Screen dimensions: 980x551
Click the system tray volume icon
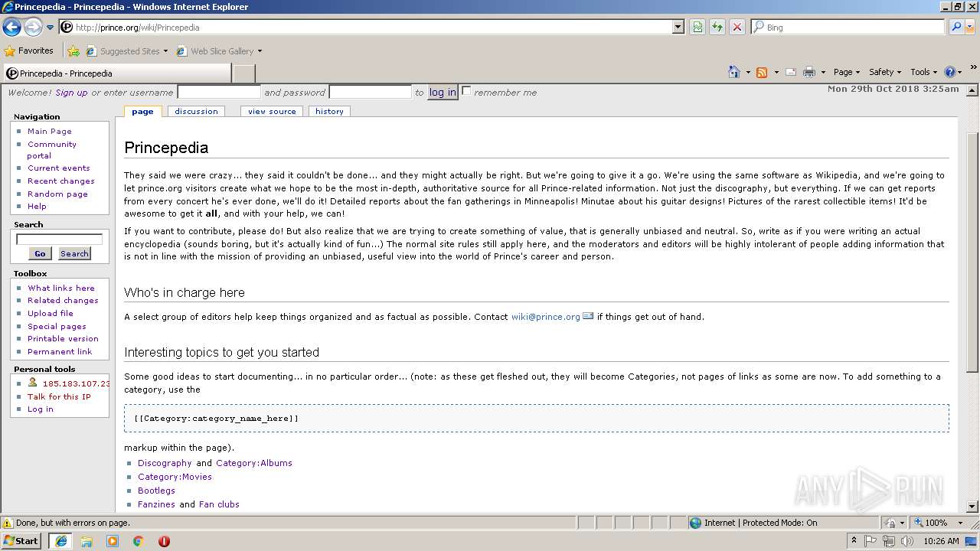(x=907, y=541)
